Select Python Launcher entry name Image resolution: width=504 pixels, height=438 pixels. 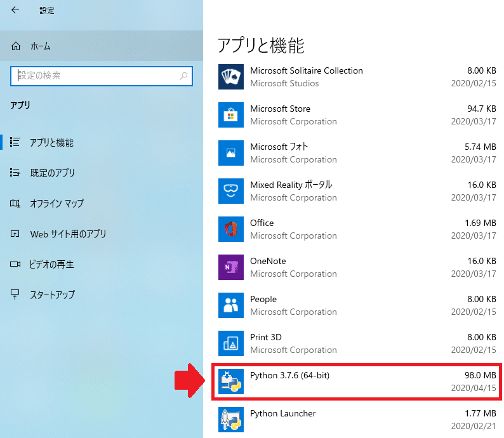tap(283, 413)
